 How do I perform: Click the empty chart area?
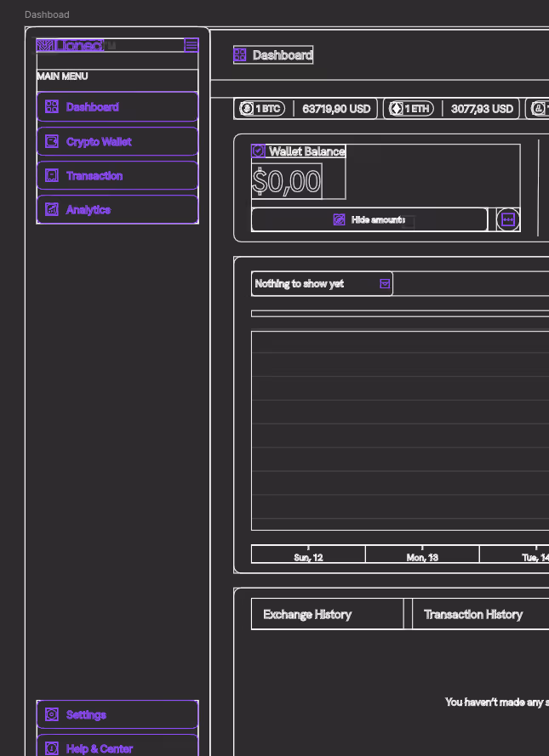[400, 430]
